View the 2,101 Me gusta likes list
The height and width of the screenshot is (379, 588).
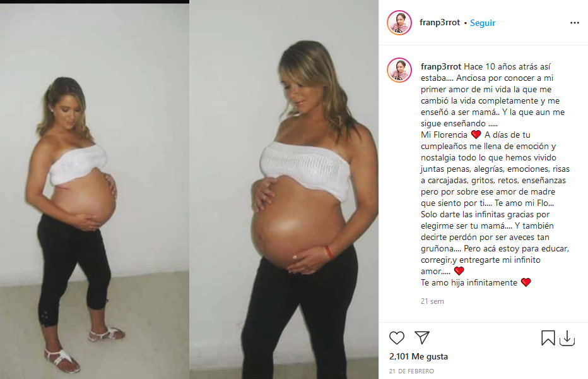point(418,356)
